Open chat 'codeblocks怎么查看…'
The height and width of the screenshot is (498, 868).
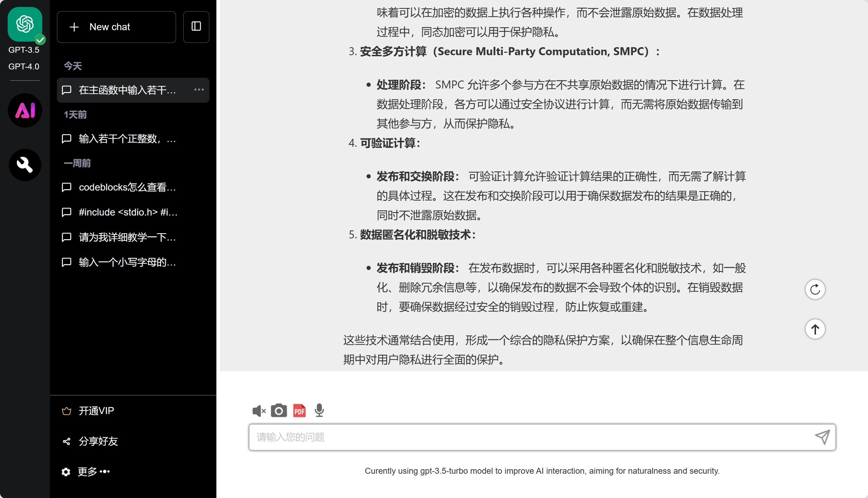[x=127, y=187]
